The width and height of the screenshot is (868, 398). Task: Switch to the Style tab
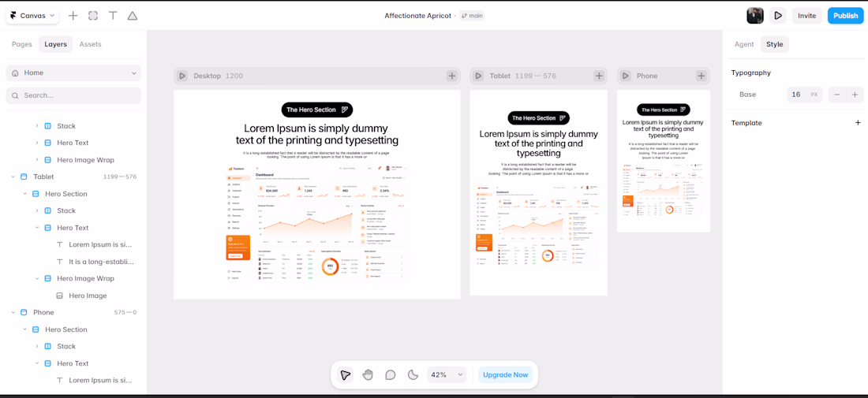[774, 44]
